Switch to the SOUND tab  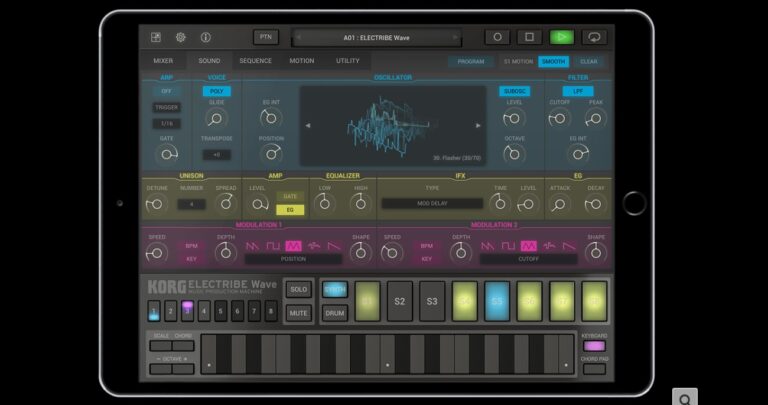(209, 61)
